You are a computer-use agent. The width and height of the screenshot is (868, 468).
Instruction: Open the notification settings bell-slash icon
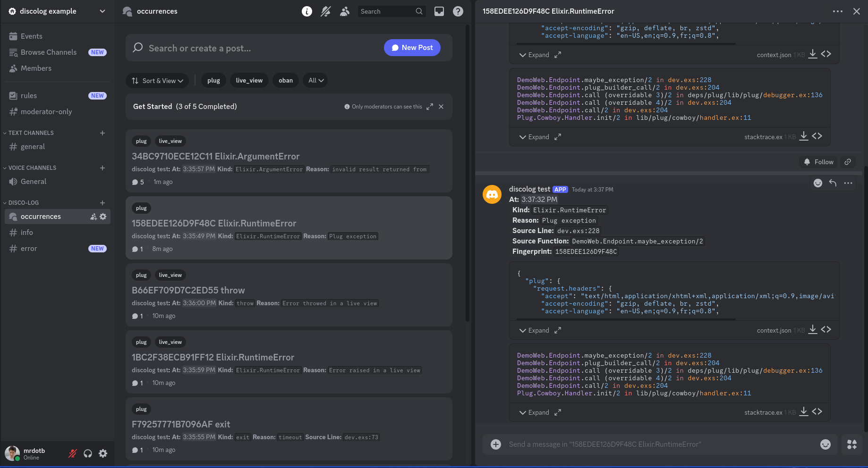(x=325, y=11)
